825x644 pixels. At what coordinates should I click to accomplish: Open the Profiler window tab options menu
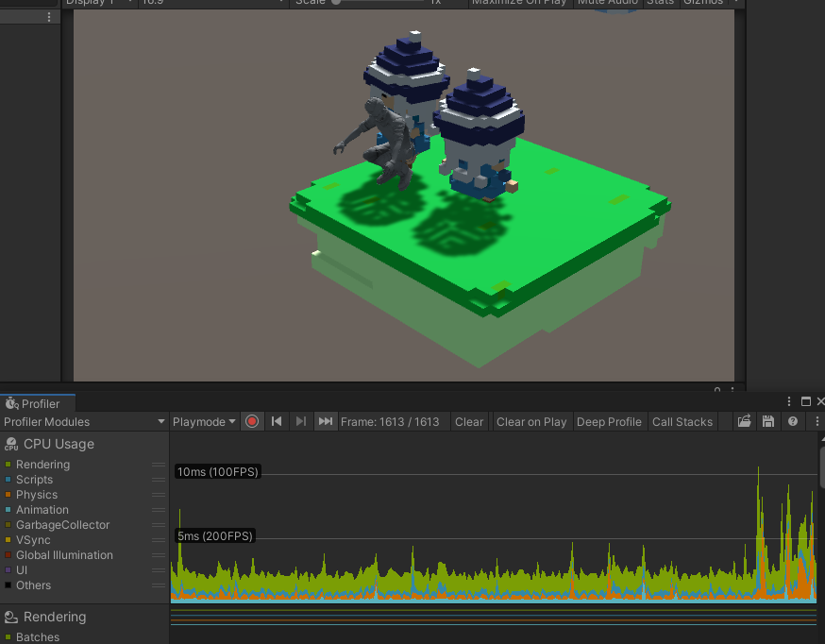click(x=789, y=401)
